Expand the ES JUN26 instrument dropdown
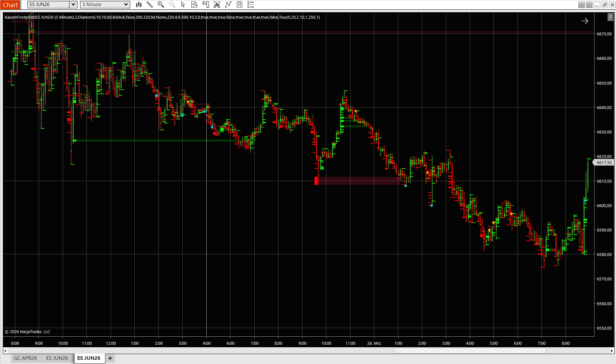Screen dimensions: 616x364 coord(73,5)
